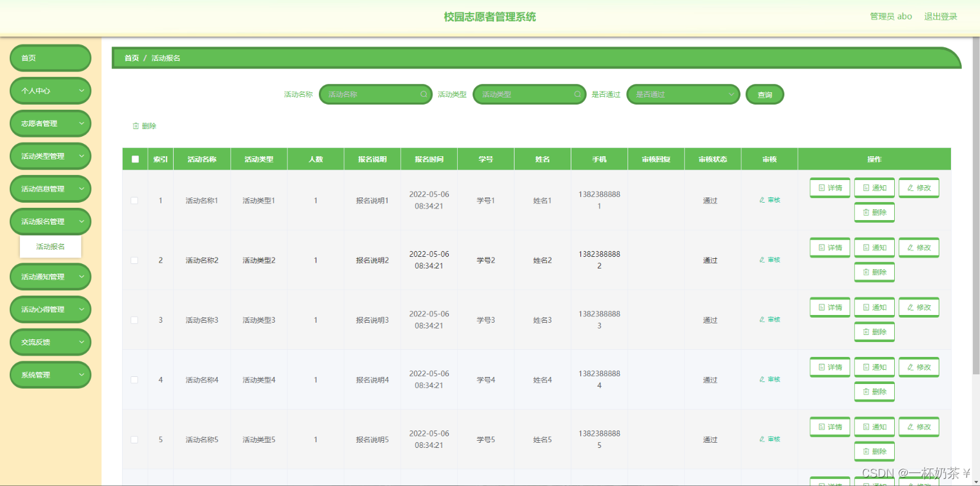
Task: Click 删除 button in 活动名称3 row
Action: 875,332
